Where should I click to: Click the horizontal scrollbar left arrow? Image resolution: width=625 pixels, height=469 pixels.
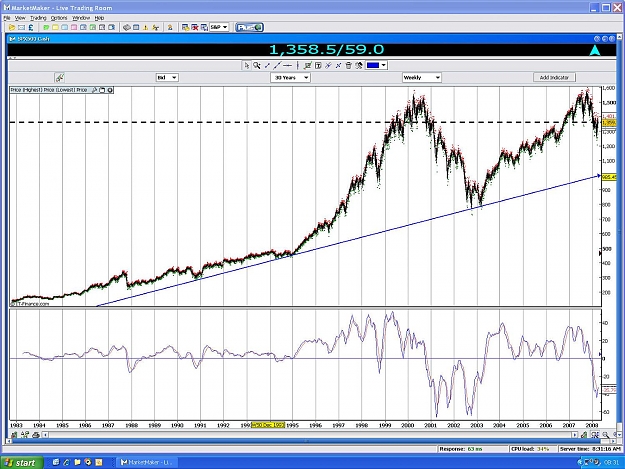tap(45, 435)
